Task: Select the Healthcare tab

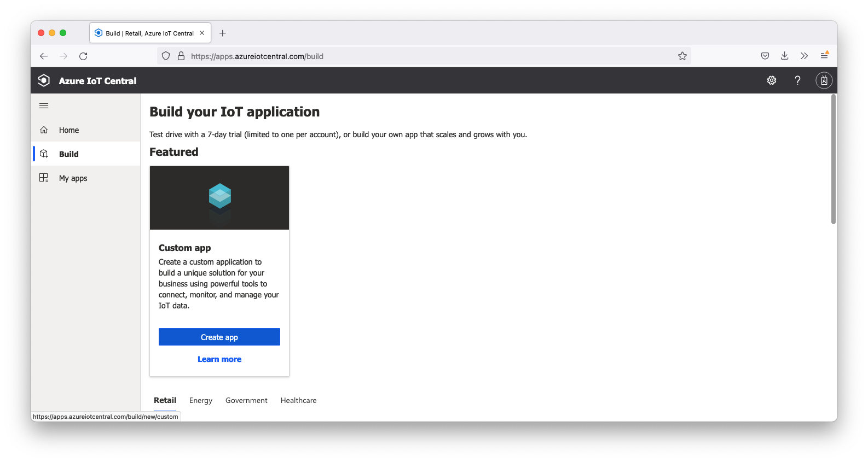Action: 298,400
